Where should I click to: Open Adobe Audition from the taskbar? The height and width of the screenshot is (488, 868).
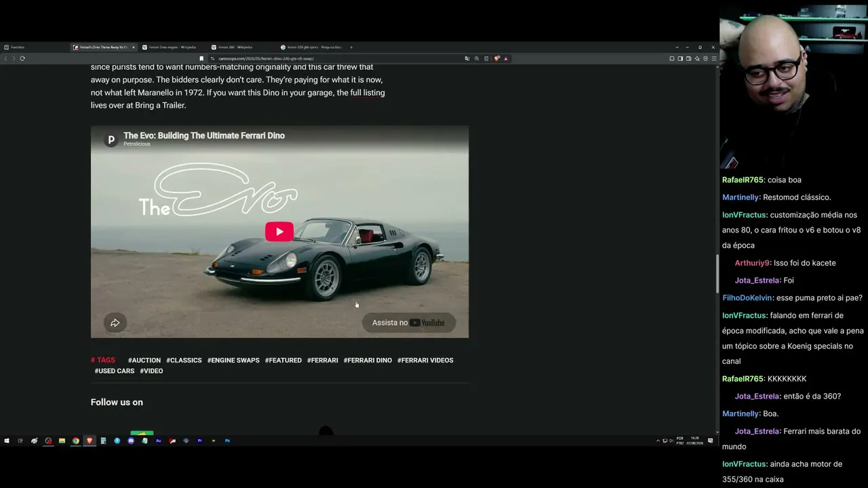click(x=159, y=441)
